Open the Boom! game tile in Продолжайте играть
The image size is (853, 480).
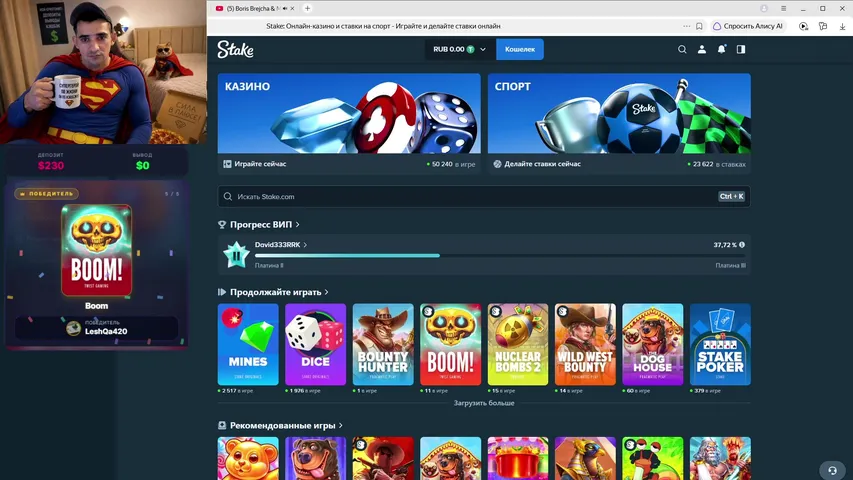click(450, 344)
